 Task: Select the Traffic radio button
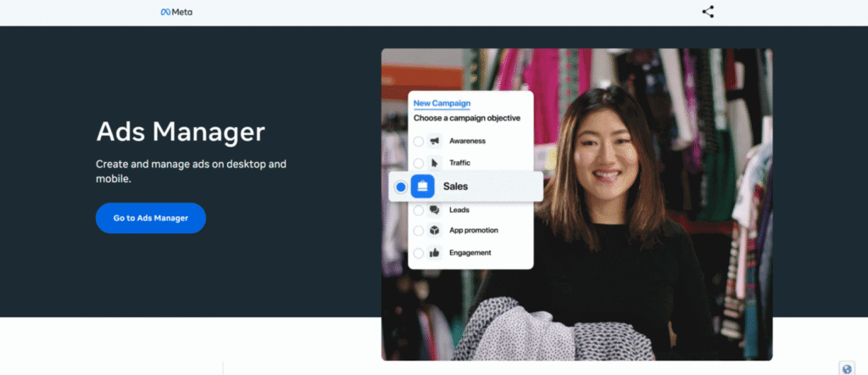pyautogui.click(x=419, y=164)
